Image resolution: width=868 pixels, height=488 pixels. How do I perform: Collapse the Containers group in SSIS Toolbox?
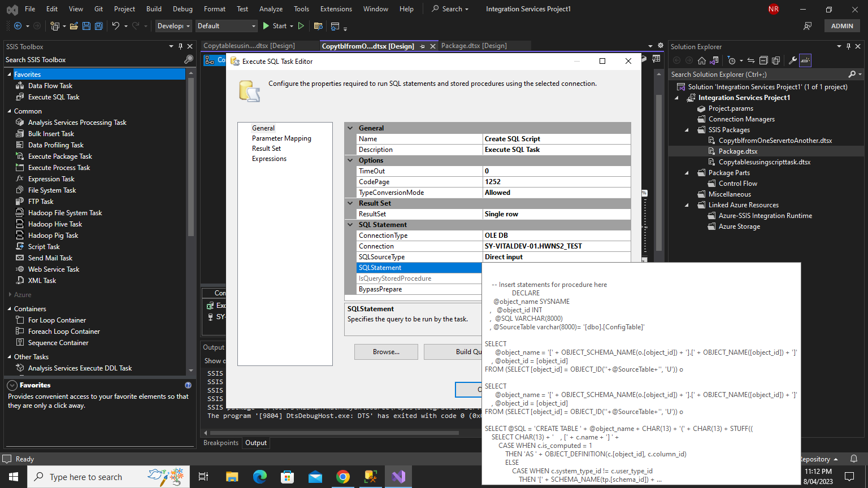click(9, 309)
